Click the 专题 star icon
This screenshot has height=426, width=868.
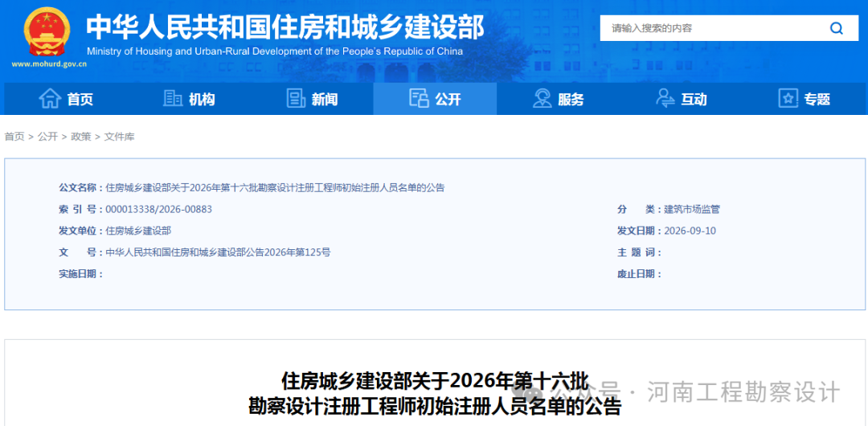point(788,99)
